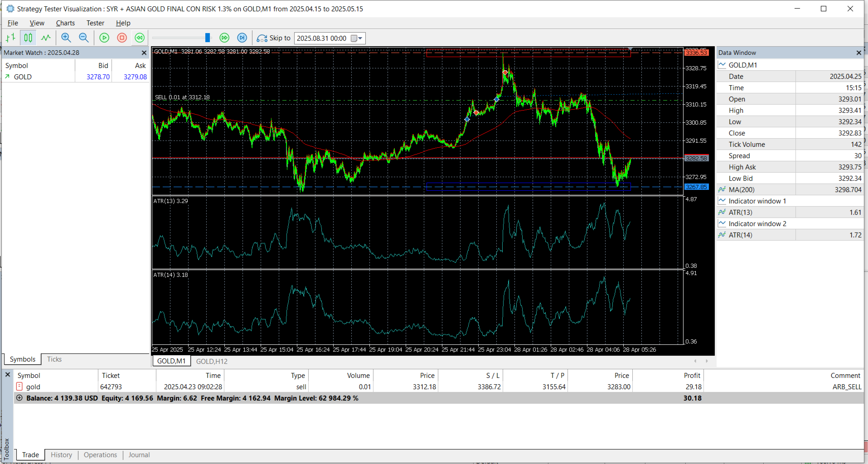Switch chart to bar chart mode
The width and height of the screenshot is (868, 464).
(x=11, y=38)
